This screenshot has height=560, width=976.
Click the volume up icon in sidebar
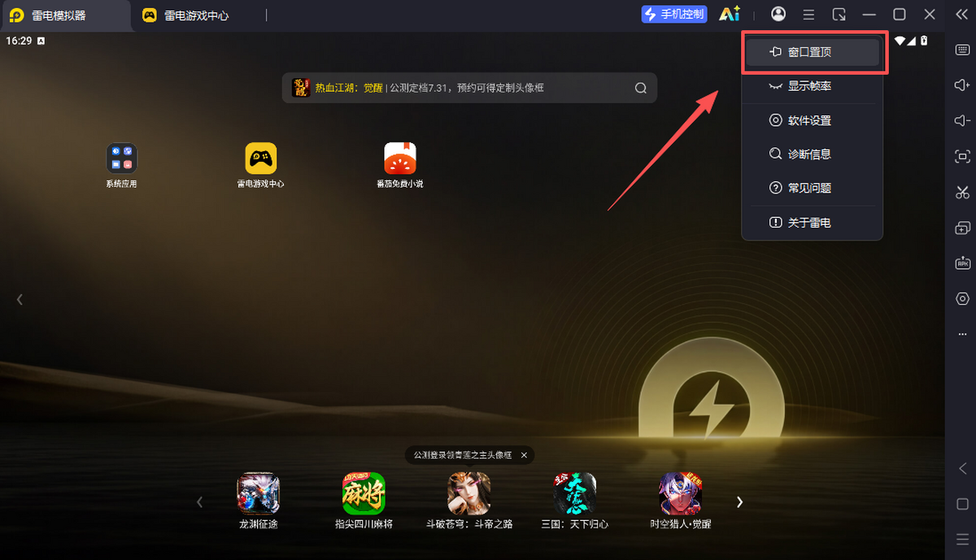pos(962,85)
